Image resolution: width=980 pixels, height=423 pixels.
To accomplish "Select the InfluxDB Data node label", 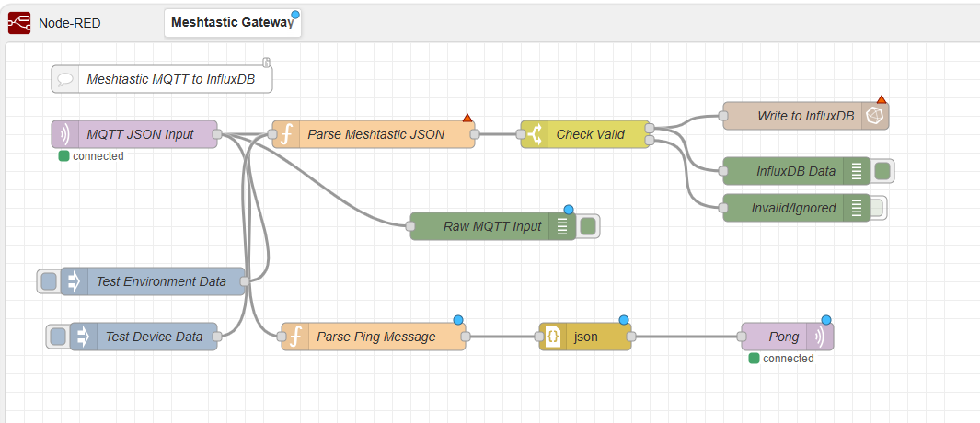I will (x=796, y=171).
